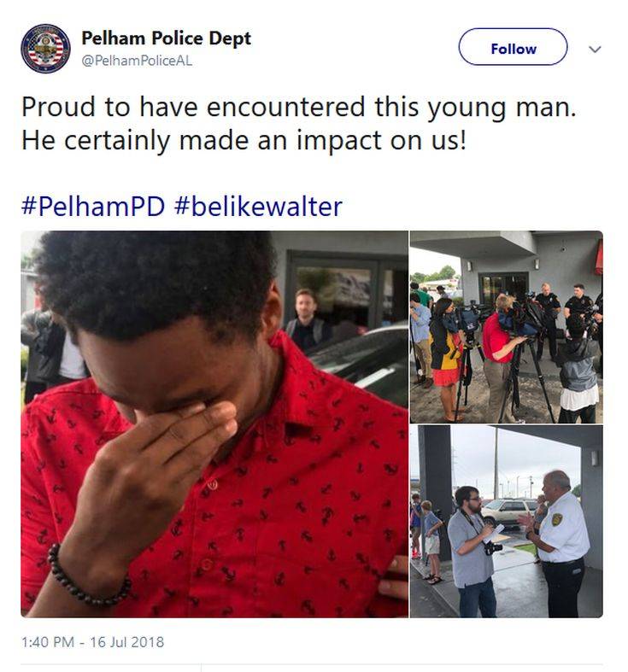The height and width of the screenshot is (672, 628).
Task: Click the "He certainly made an impact" line
Action: [244, 139]
